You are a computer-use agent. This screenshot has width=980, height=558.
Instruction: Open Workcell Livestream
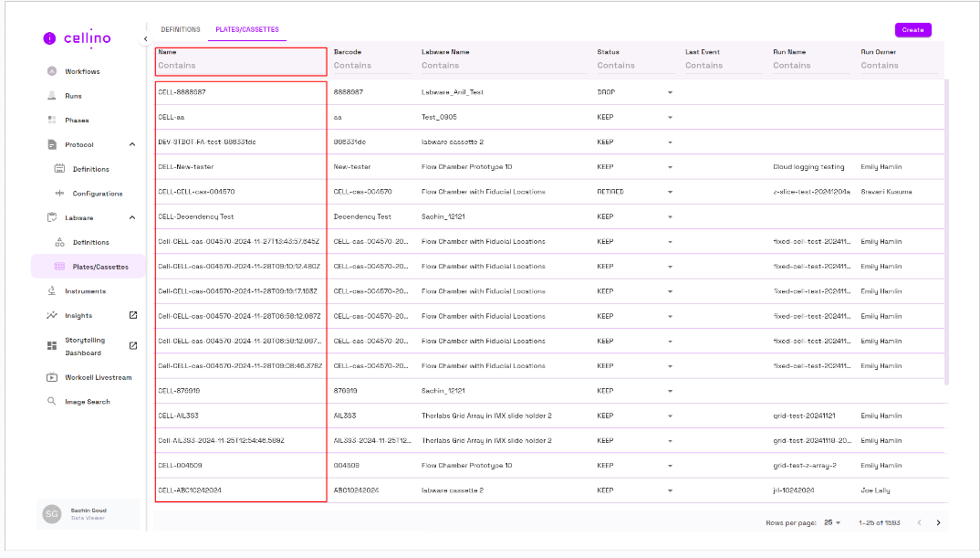coord(98,377)
